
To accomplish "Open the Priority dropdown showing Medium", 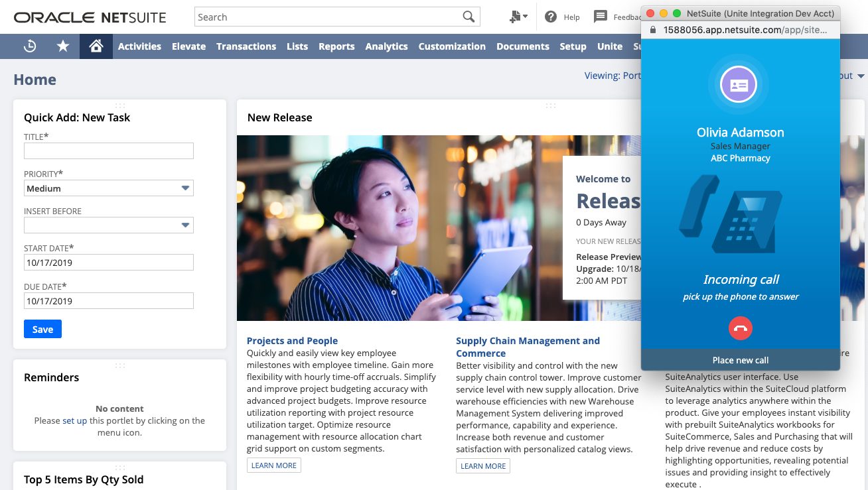I will coord(109,188).
